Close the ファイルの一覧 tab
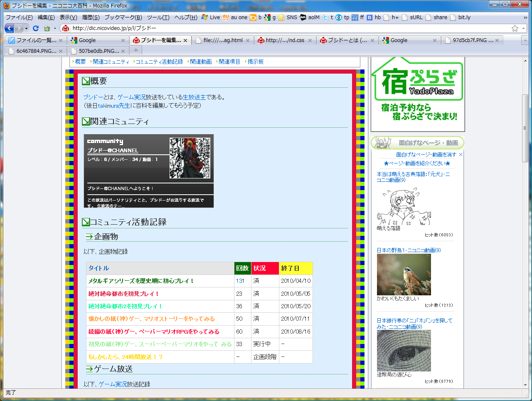Viewport: 532px width, 401px height. pos(61,40)
